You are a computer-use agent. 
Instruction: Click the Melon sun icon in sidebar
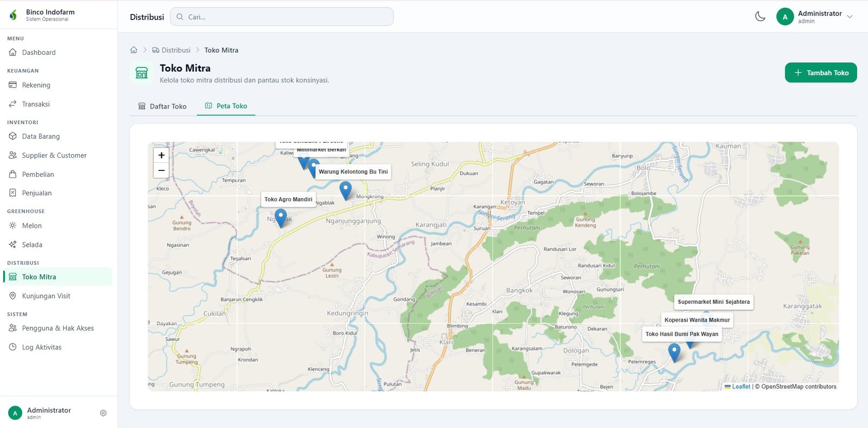[x=12, y=225]
